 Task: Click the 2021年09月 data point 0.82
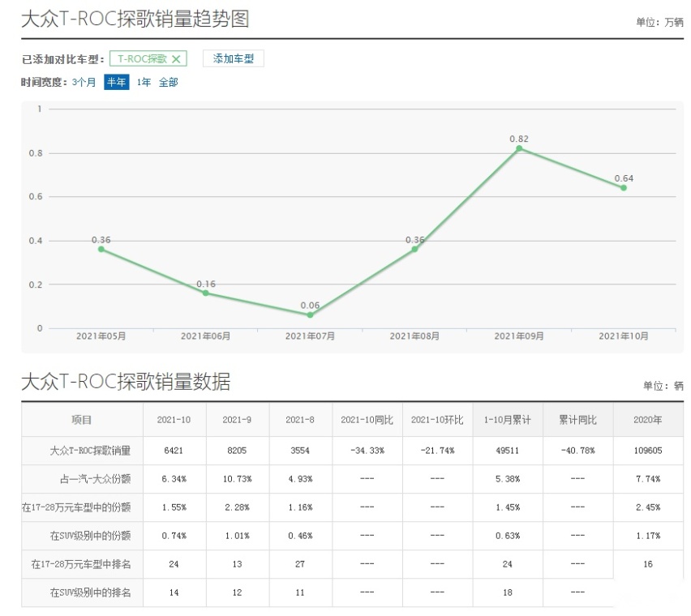[x=519, y=148]
